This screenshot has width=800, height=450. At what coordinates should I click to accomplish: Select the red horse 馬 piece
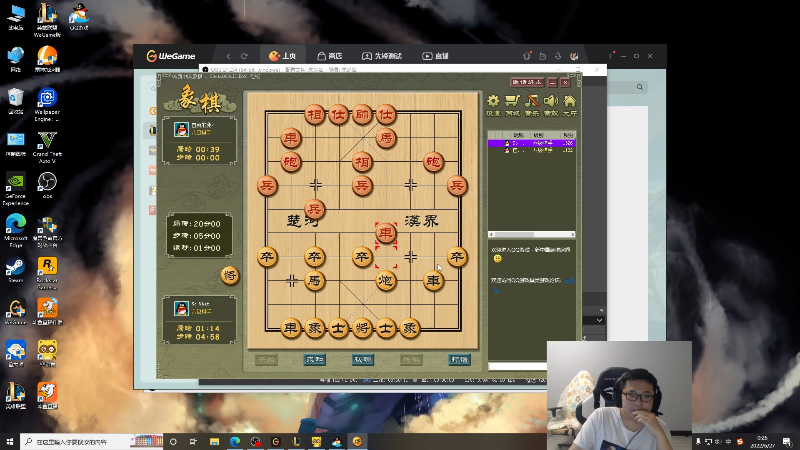point(386,138)
